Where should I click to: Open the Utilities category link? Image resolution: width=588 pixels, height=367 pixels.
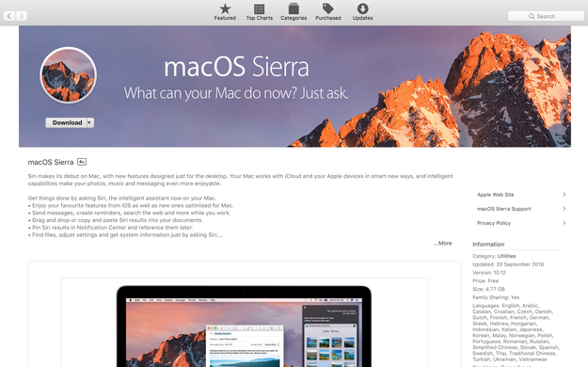click(x=507, y=256)
